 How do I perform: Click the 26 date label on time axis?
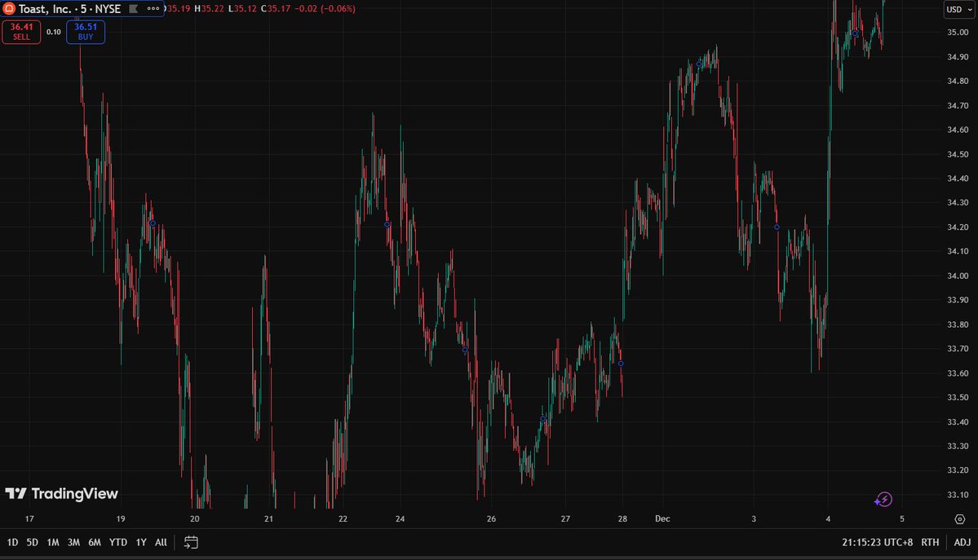(491, 519)
